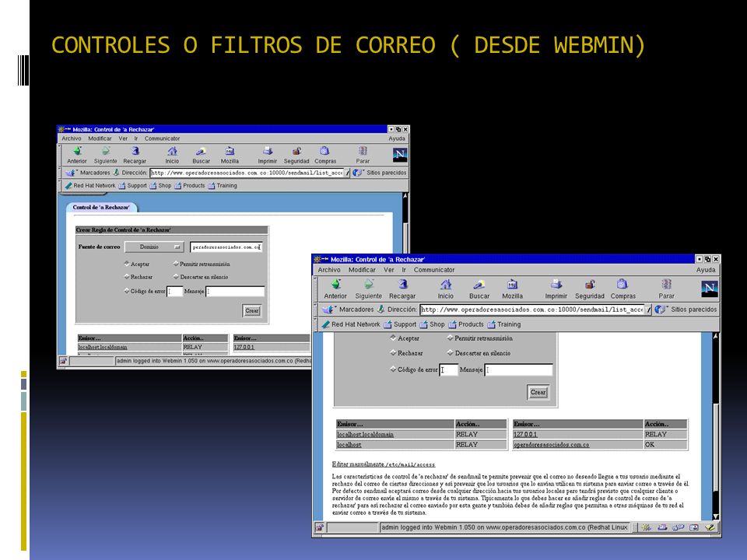
Task: Click Netscape N logo in back window
Action: click(x=400, y=154)
